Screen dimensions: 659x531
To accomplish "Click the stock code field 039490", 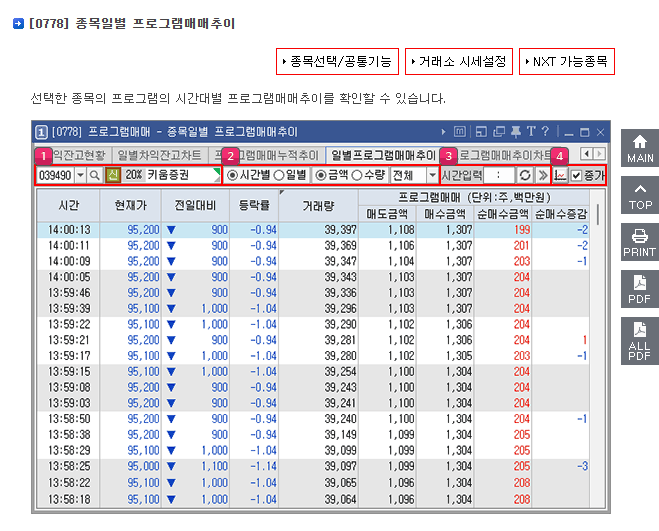I will point(55,175).
